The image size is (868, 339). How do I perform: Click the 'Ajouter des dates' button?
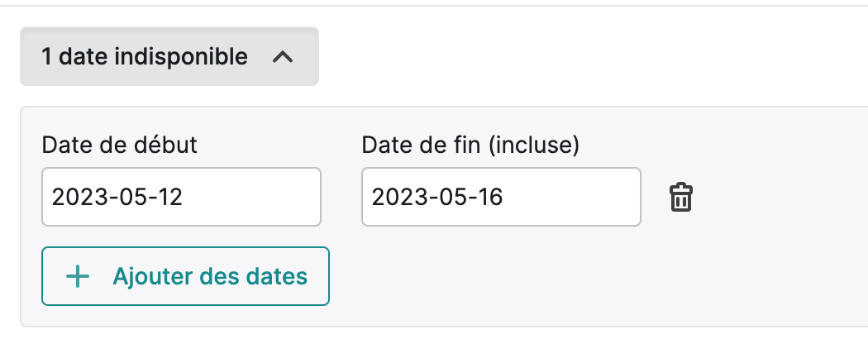tap(185, 276)
